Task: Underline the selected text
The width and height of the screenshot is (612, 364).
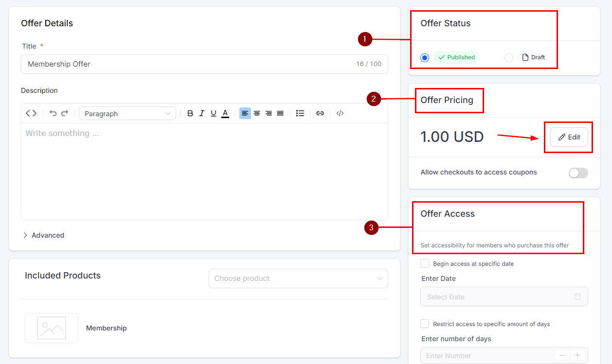Action: tap(214, 113)
